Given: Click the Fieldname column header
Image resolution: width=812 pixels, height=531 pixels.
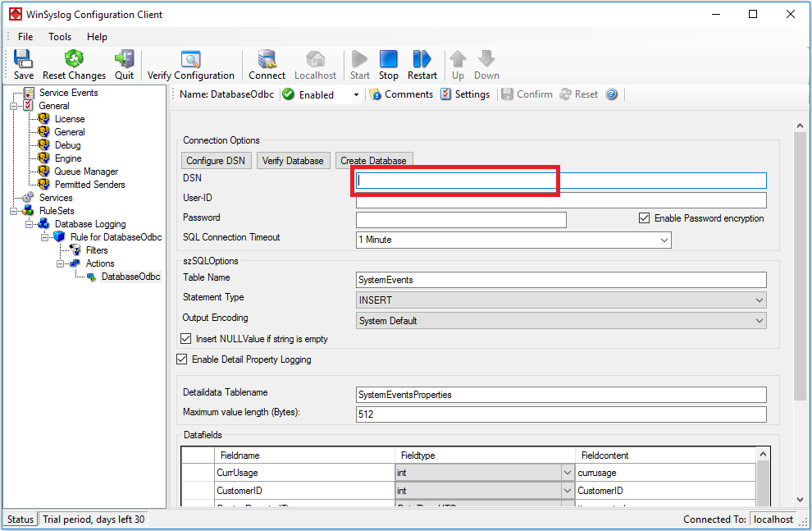Looking at the screenshot, I should pos(304,455).
